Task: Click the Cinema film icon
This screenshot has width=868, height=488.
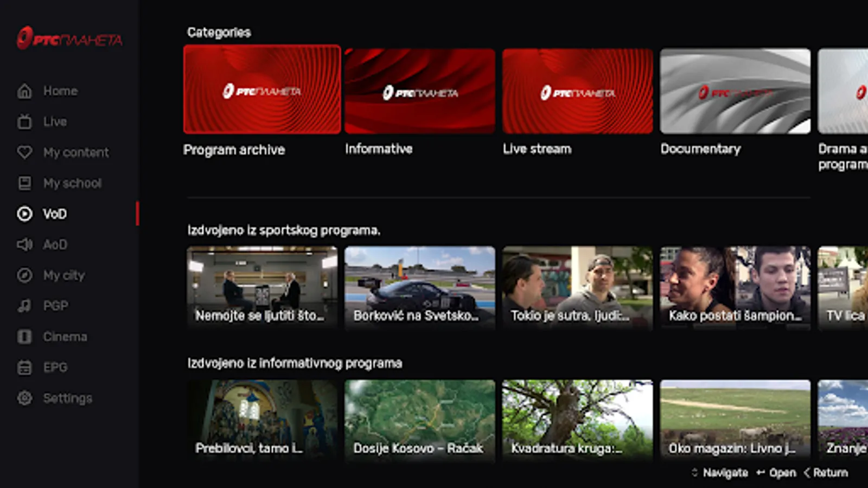Action: pyautogui.click(x=24, y=337)
